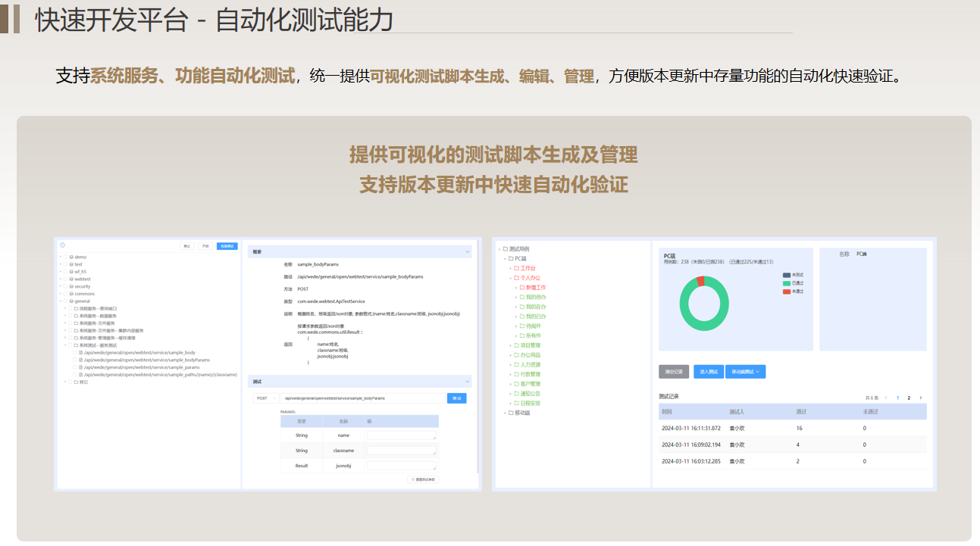The width and height of the screenshot is (980, 546).
Task: Expand the commons tree node
Action: (60, 294)
